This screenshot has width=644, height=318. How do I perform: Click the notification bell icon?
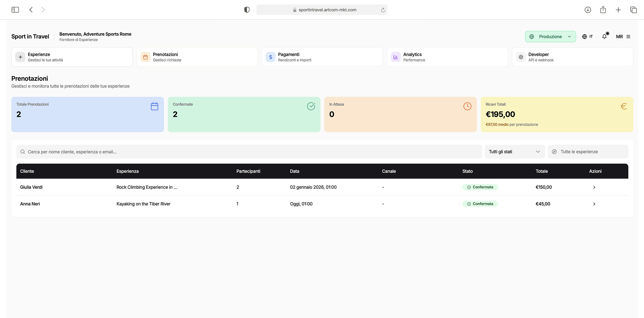[604, 36]
